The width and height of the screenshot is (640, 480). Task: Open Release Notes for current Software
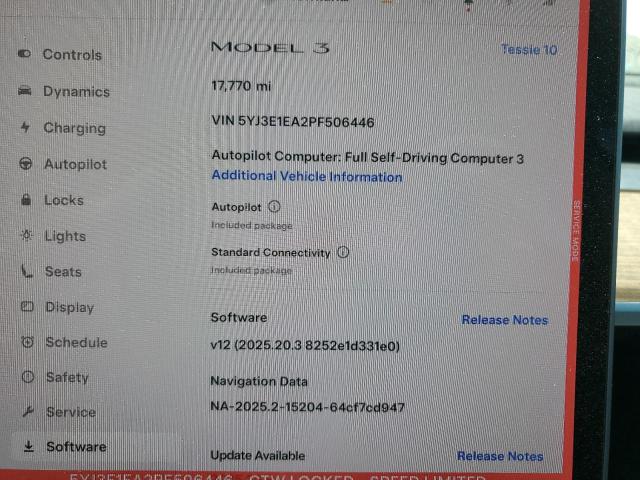pyautogui.click(x=504, y=320)
